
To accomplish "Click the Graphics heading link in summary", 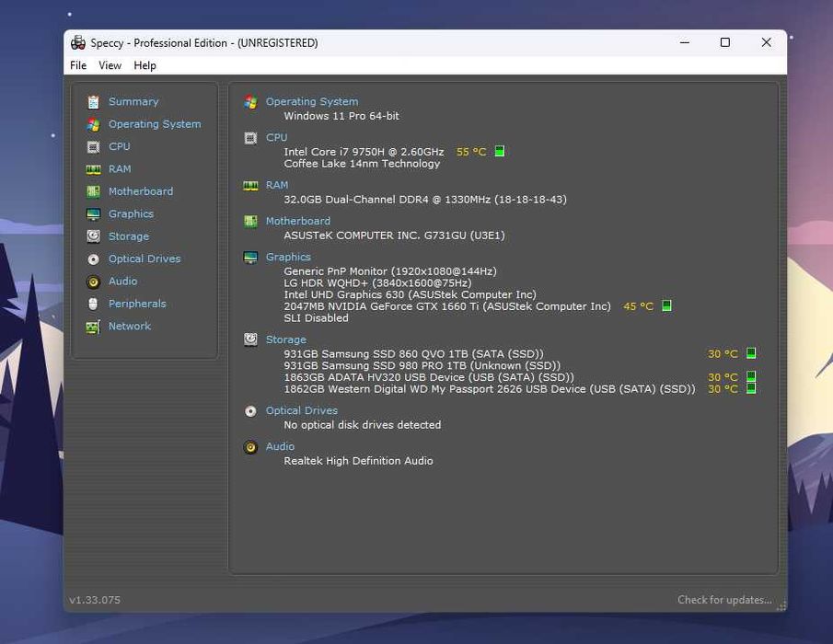I will tap(288, 257).
